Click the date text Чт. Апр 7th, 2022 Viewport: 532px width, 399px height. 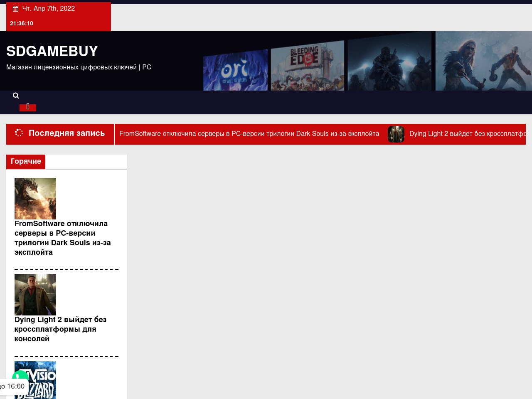point(49,9)
